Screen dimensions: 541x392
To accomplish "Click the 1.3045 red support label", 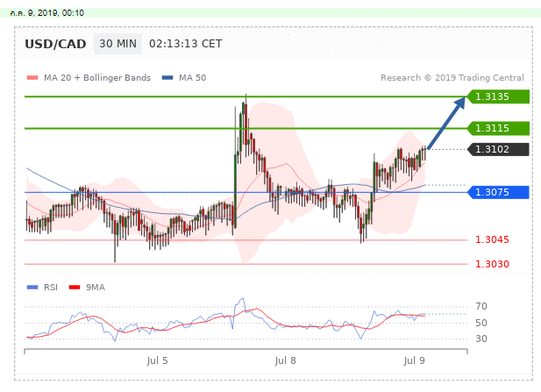I will click(492, 239).
